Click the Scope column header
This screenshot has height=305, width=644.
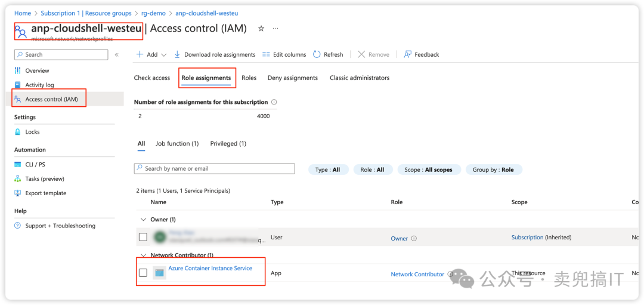click(x=519, y=202)
